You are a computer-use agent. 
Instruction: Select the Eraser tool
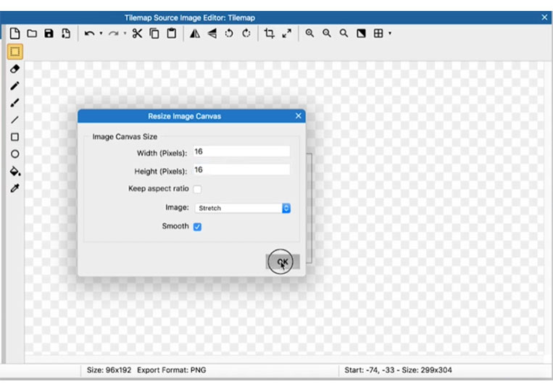click(x=14, y=69)
